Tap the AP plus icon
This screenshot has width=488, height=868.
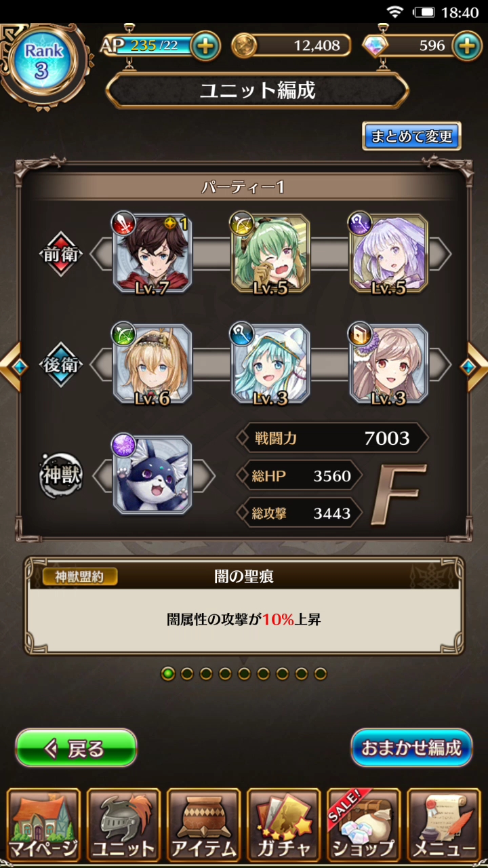(x=205, y=46)
